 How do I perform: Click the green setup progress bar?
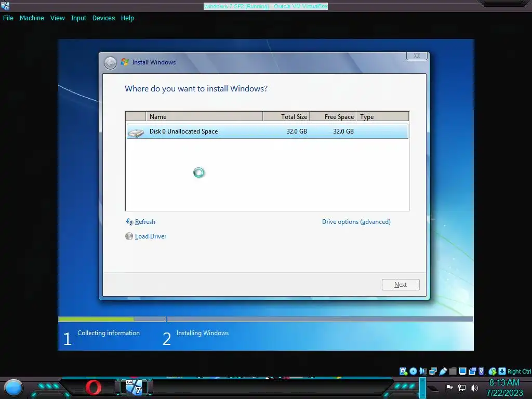coord(96,320)
